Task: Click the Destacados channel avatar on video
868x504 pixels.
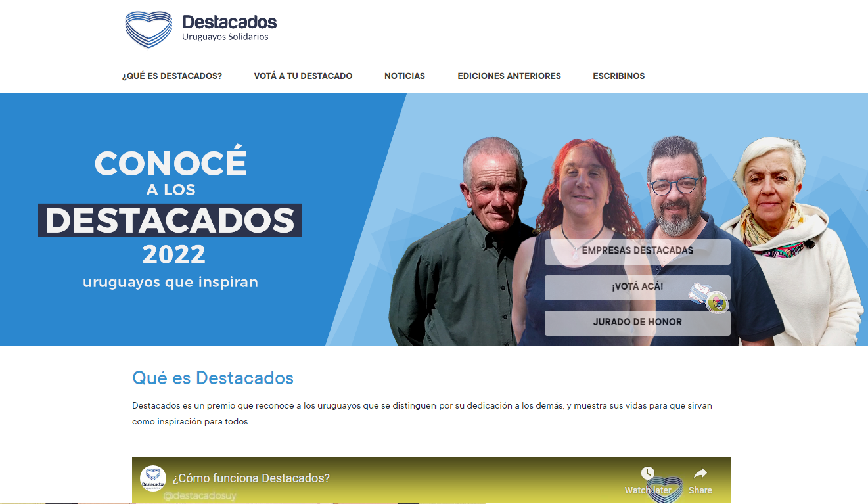Action: (153, 478)
